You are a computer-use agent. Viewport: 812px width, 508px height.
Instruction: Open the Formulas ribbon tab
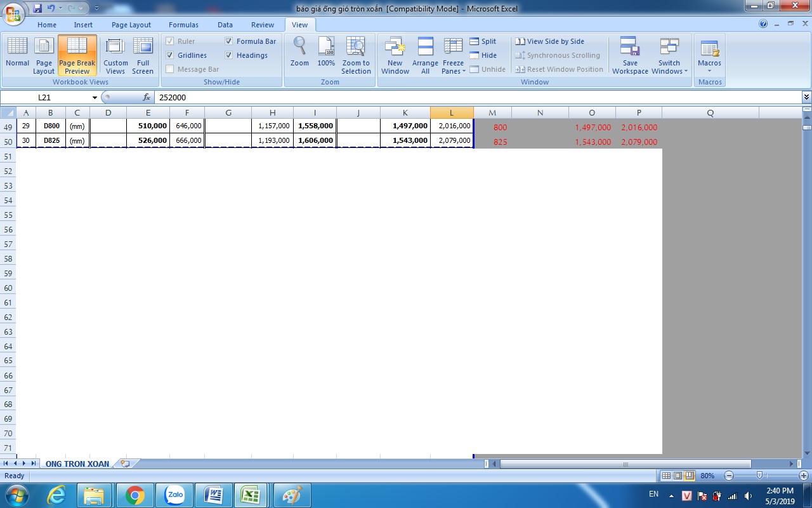pos(183,25)
